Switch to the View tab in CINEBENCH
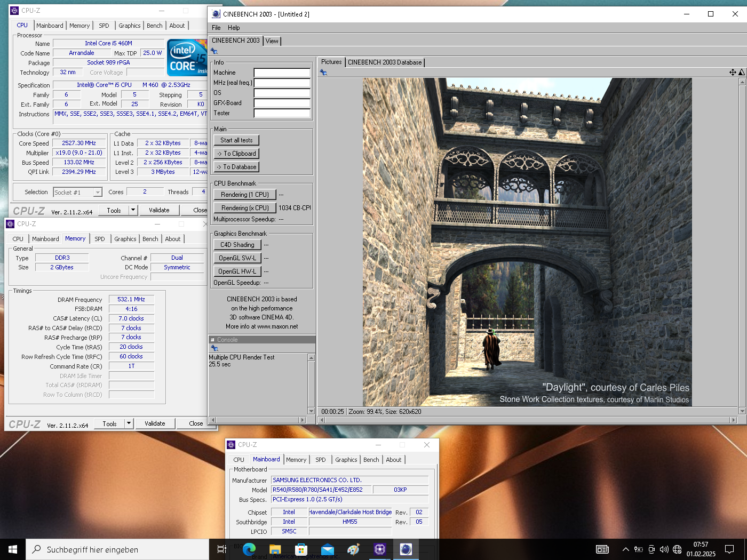The height and width of the screenshot is (560, 747). [x=272, y=41]
